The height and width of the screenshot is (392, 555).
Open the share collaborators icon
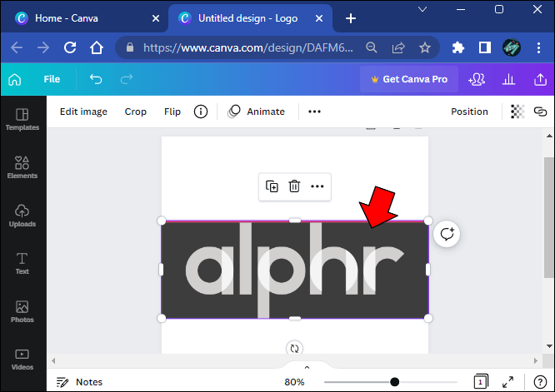[x=477, y=80]
